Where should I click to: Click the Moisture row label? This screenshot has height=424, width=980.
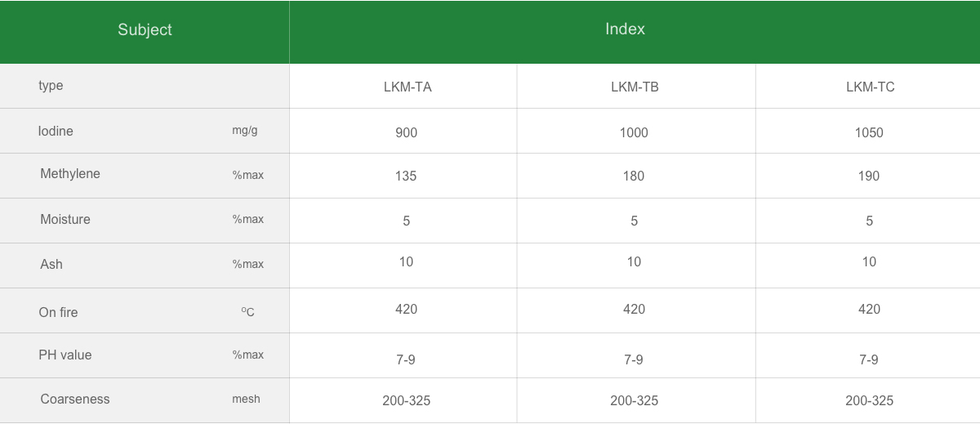(65, 220)
